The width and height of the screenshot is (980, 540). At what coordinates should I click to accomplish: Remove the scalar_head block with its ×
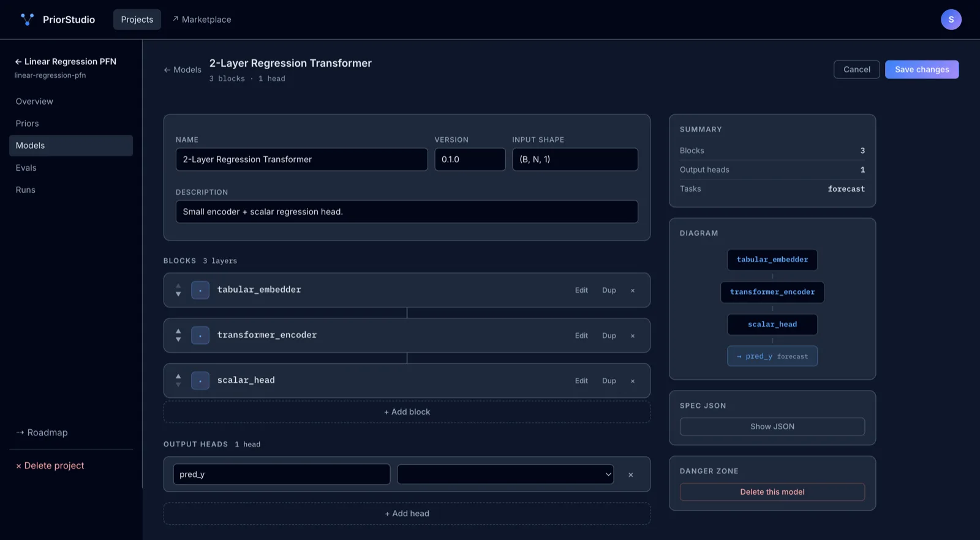click(x=633, y=381)
